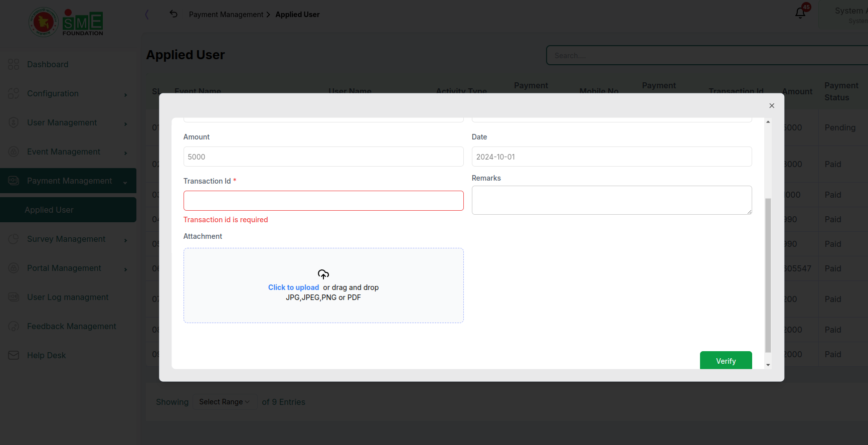Click the Verify button
Screen dimensions: 868x445
726,360
